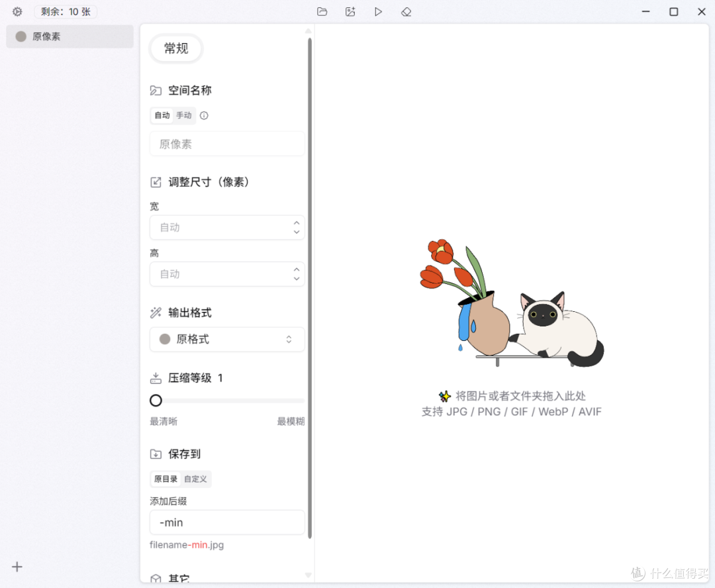Set space name mode to 自动
The width and height of the screenshot is (715, 588).
click(x=162, y=115)
